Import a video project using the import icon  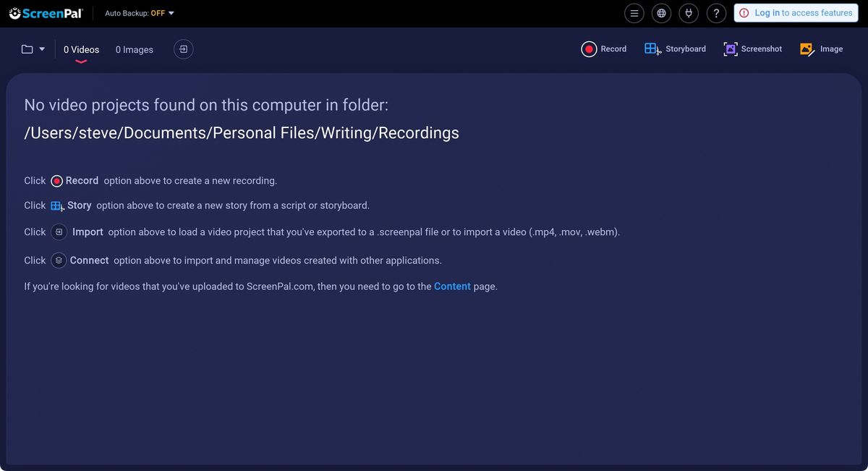point(183,48)
